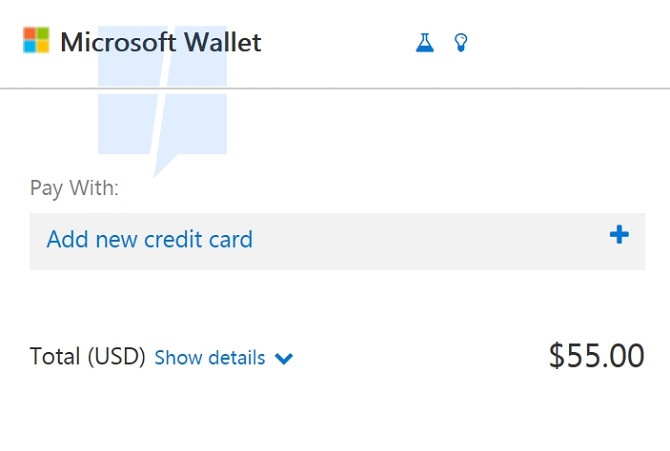
Task: Click the word "details" beside Total
Action: [237, 357]
